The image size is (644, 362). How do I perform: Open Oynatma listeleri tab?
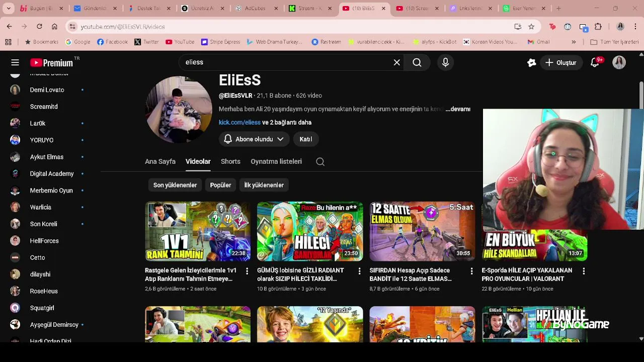pyautogui.click(x=276, y=161)
